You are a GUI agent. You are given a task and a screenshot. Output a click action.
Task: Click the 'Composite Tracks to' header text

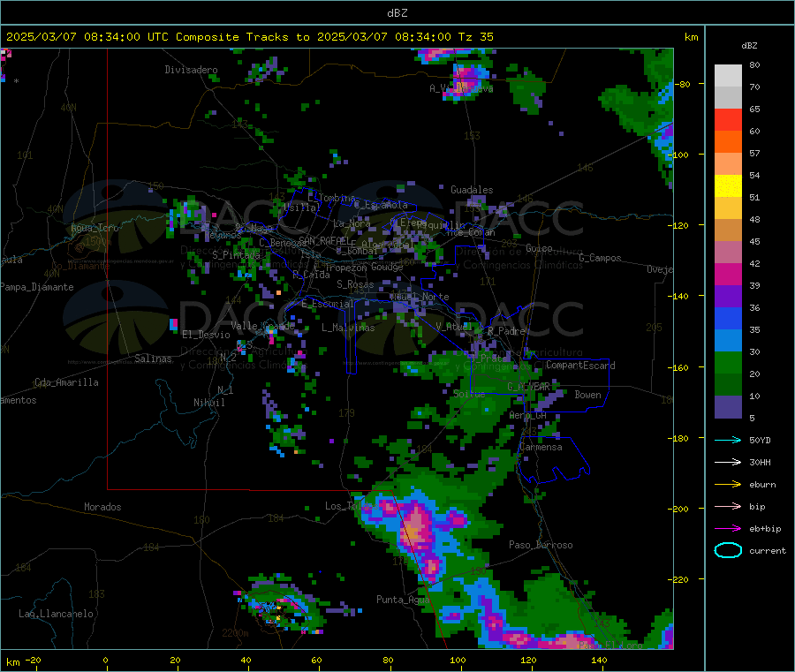(x=243, y=37)
